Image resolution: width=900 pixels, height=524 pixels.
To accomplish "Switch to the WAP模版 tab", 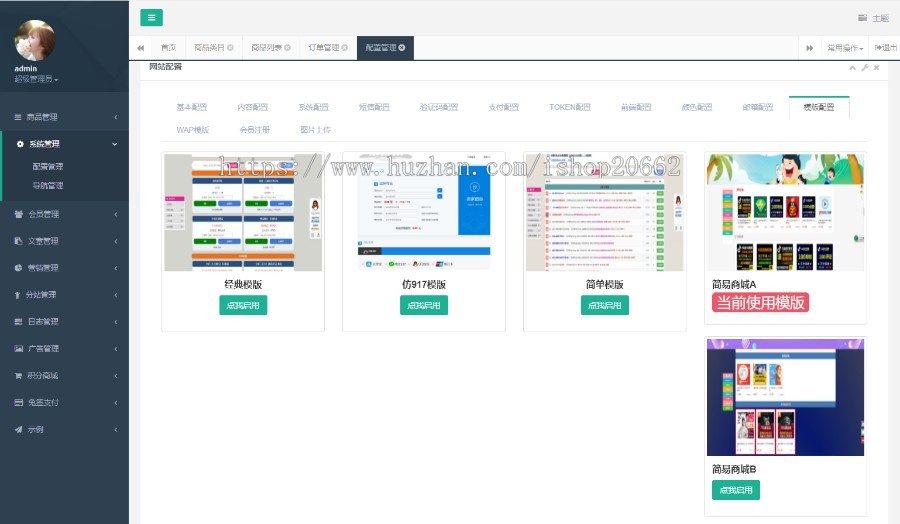I will click(193, 130).
